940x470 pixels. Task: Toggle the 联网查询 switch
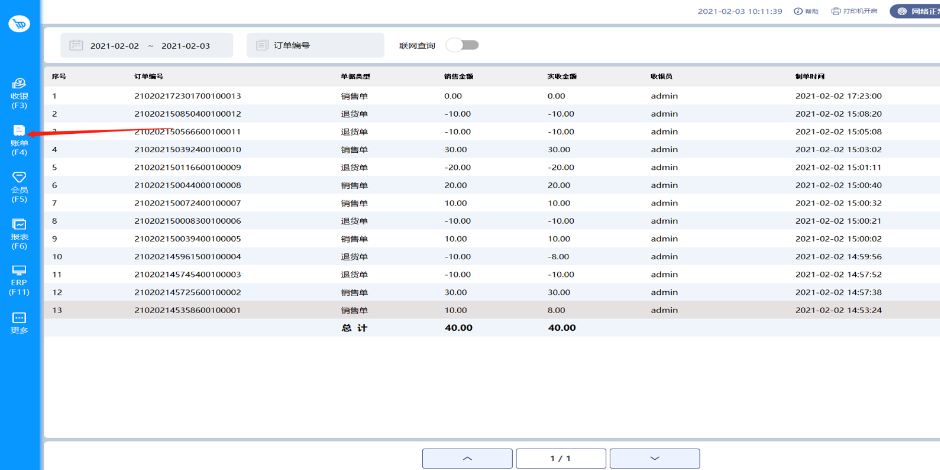pyautogui.click(x=462, y=45)
